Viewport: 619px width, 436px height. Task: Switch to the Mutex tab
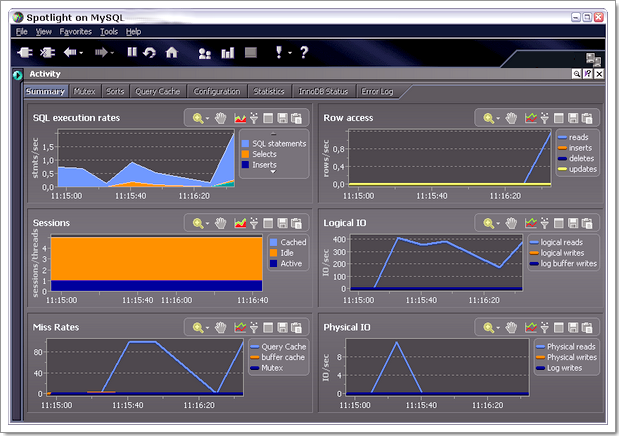(84, 91)
